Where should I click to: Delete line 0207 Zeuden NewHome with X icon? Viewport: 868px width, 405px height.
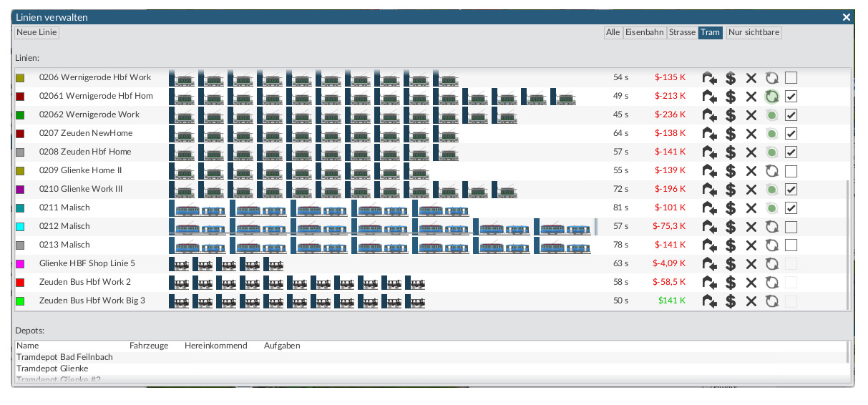[751, 134]
